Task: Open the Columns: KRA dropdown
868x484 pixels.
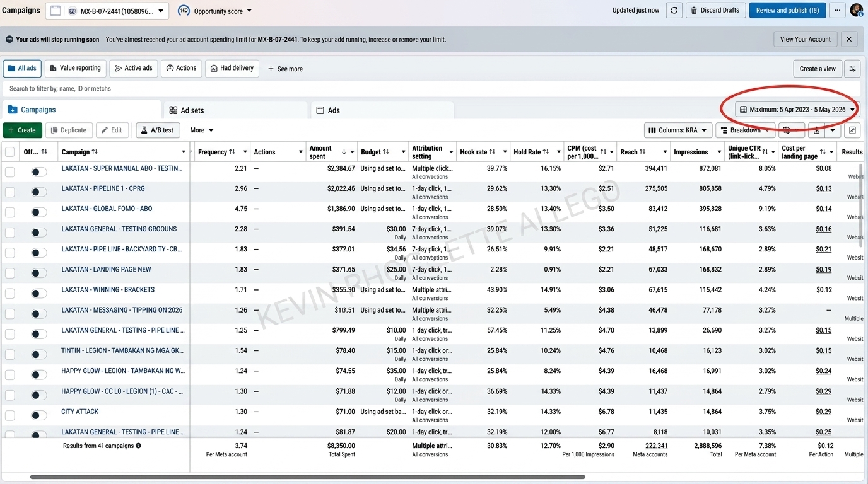Action: tap(678, 130)
